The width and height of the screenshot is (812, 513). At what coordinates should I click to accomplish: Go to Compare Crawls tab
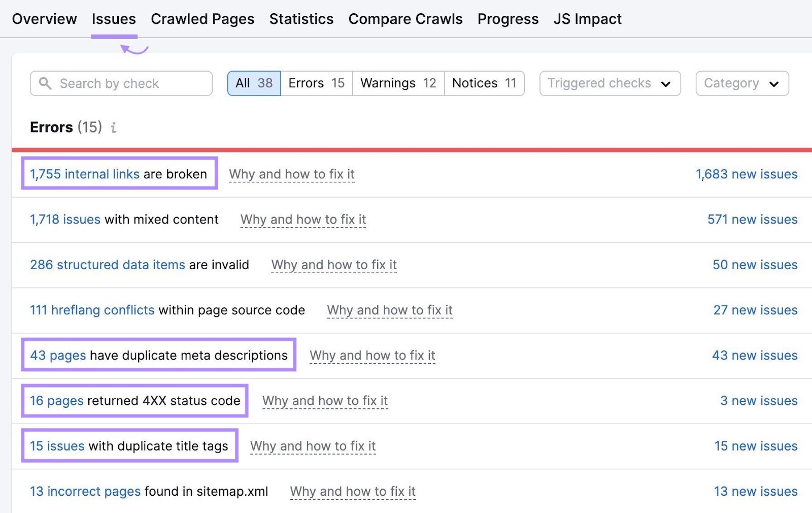(x=405, y=19)
